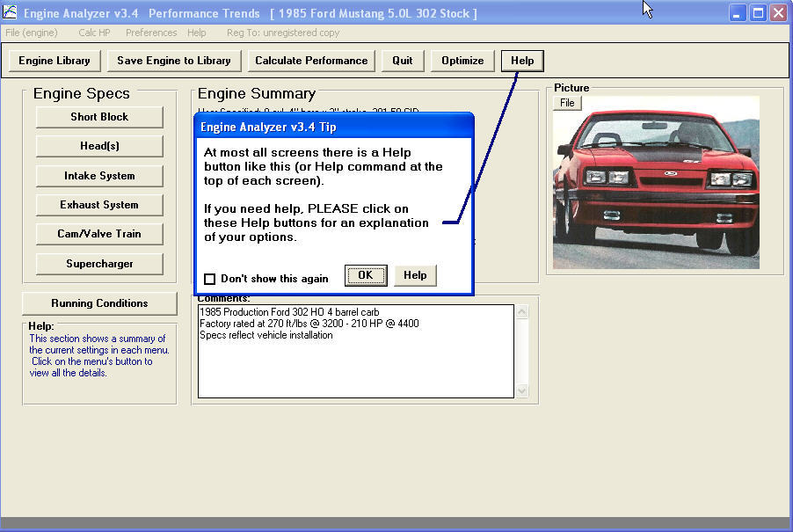Viewport: 793px width, 532px height.
Task: Open the Cam/Valve Train specs
Action: click(x=99, y=233)
